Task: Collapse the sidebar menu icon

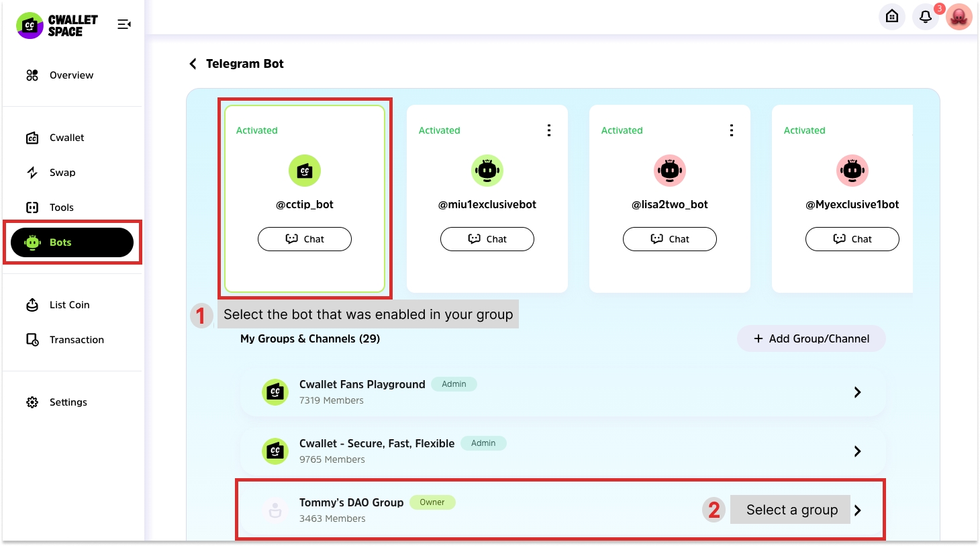Action: [124, 24]
